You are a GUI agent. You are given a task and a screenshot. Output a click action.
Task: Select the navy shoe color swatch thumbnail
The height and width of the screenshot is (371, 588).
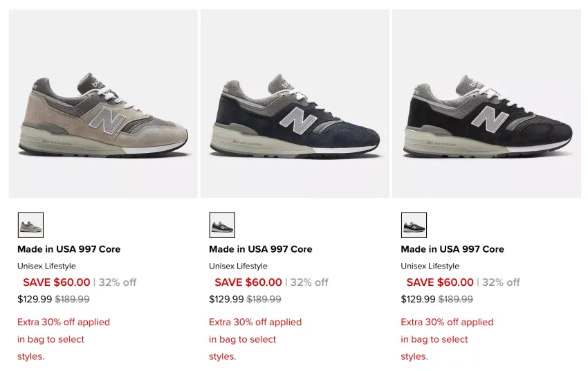(x=222, y=225)
